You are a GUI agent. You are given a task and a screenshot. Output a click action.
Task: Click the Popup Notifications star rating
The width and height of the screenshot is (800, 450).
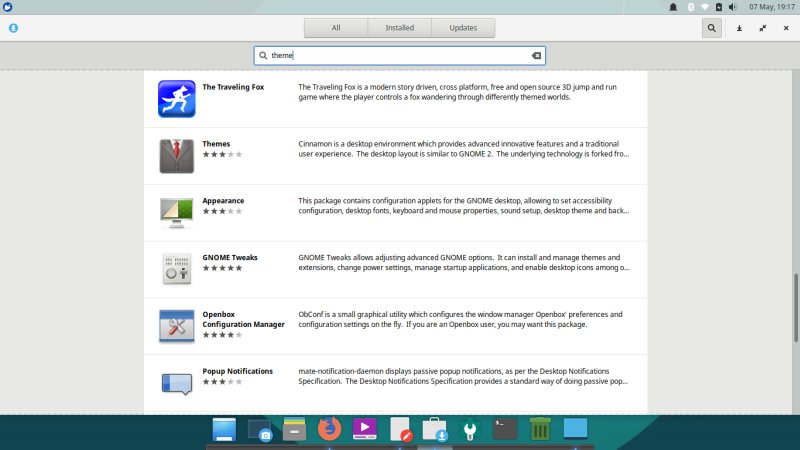[222, 382]
